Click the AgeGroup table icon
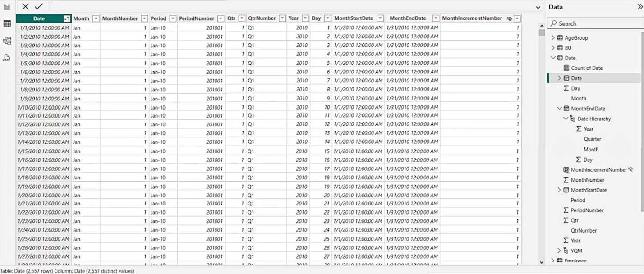This screenshot has width=644, height=274. pos(560,38)
